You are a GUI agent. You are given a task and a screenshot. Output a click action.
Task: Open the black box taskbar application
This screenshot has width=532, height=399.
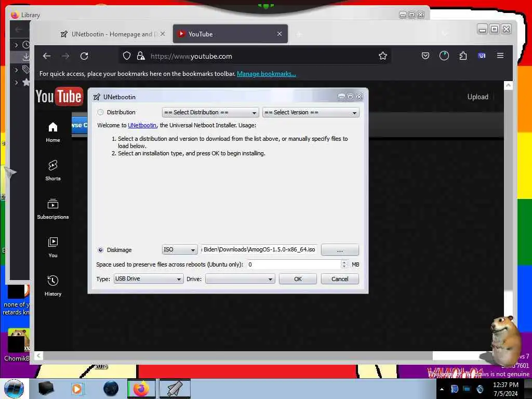46,389
